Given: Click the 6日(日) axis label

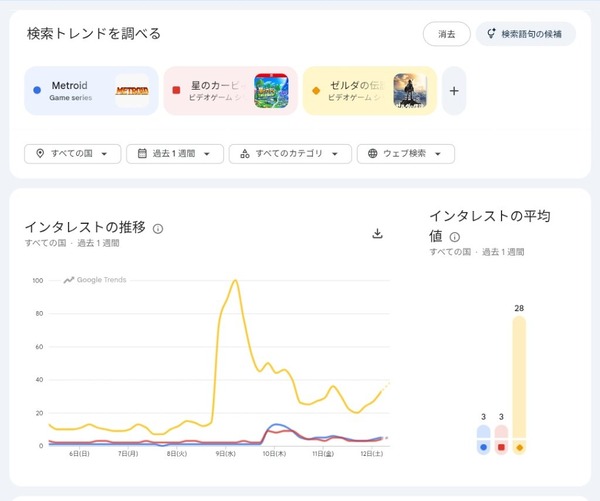Looking at the screenshot, I should (x=79, y=454).
